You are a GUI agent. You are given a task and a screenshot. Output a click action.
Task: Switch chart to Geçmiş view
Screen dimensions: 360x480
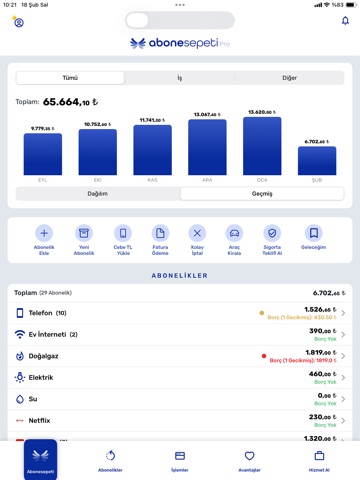coord(262,194)
